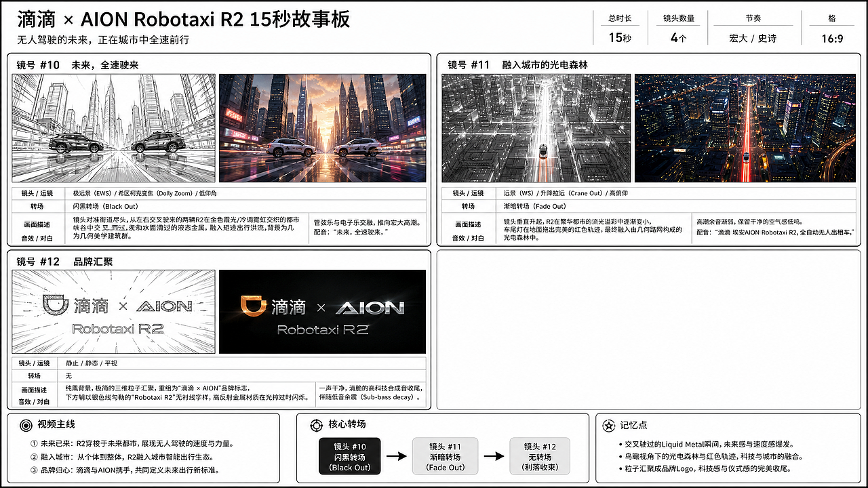Click shot #10 table cell 闪黑转场（Black Out）
This screenshot has height=488, width=868.
105,206
